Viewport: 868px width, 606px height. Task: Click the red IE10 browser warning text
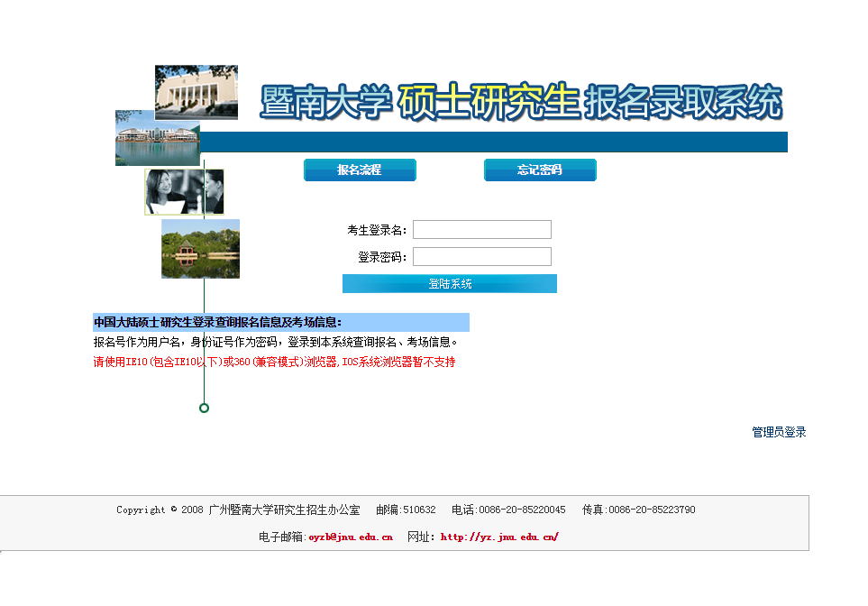pos(275,362)
